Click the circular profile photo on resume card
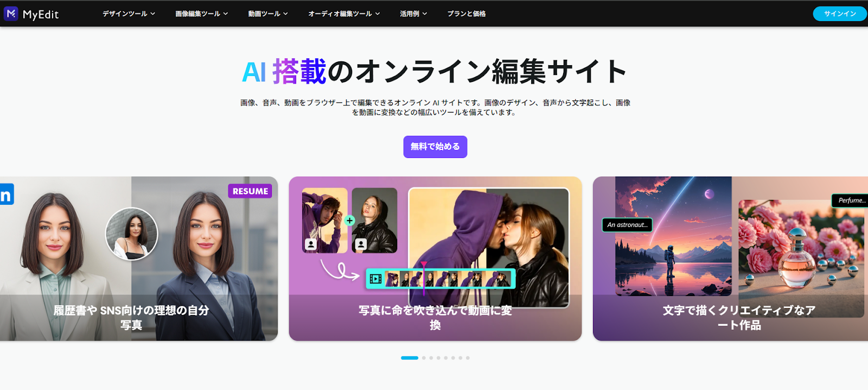Screen dimensions: 868x390 pos(131,234)
